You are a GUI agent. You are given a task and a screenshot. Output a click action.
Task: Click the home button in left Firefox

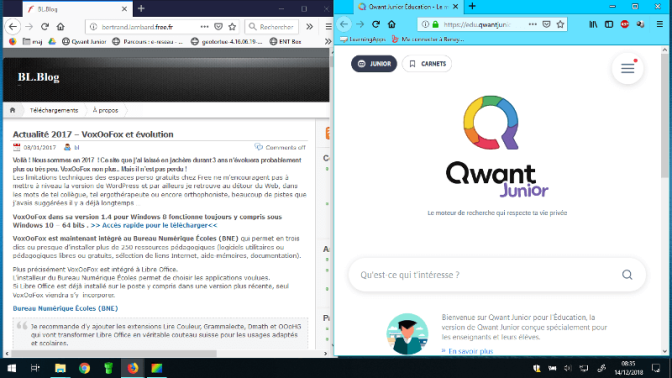tap(60, 27)
